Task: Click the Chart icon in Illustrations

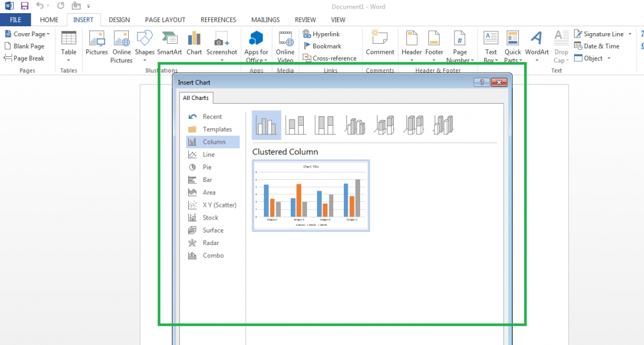Action: [194, 45]
